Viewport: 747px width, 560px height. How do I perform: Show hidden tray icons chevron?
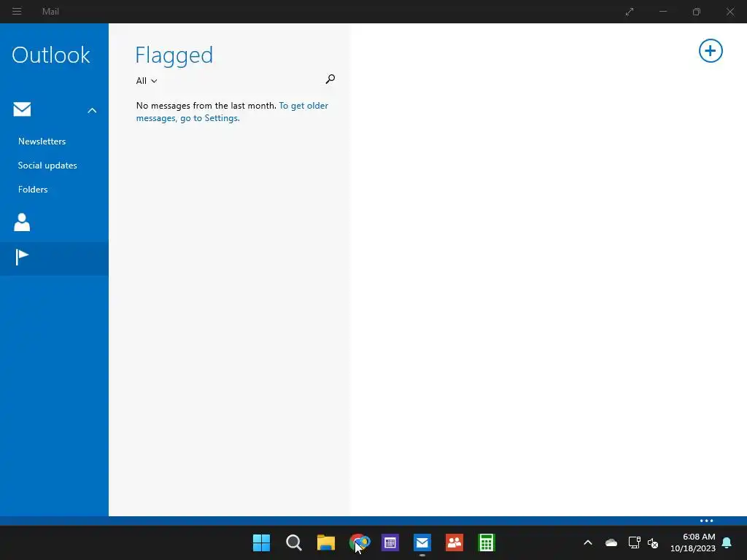pyautogui.click(x=588, y=542)
